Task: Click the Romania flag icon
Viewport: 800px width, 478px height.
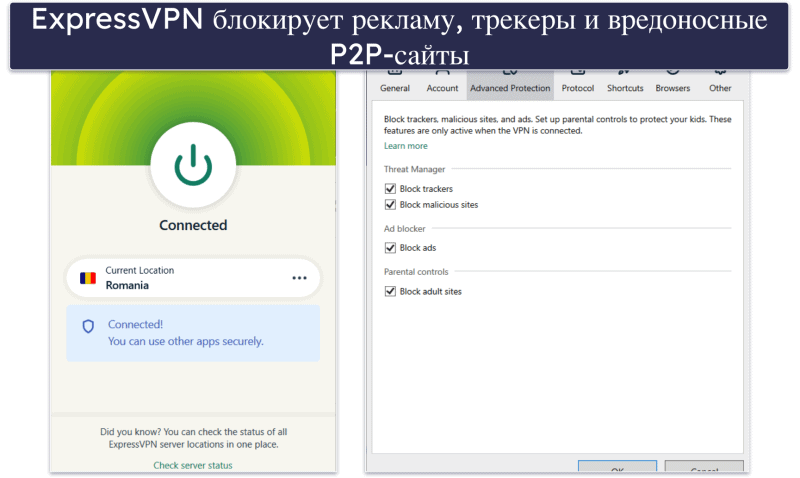Action: click(88, 278)
